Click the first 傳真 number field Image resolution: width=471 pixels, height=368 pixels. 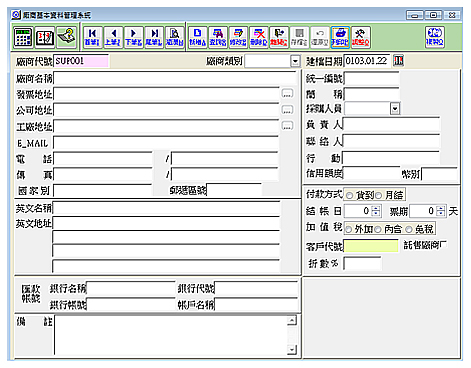(103, 174)
